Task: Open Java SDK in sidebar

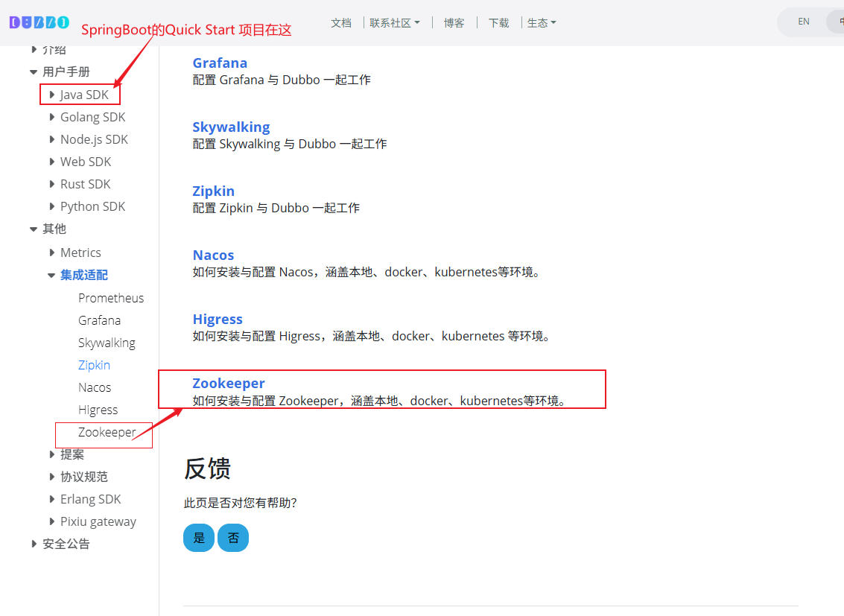Action: tap(84, 95)
